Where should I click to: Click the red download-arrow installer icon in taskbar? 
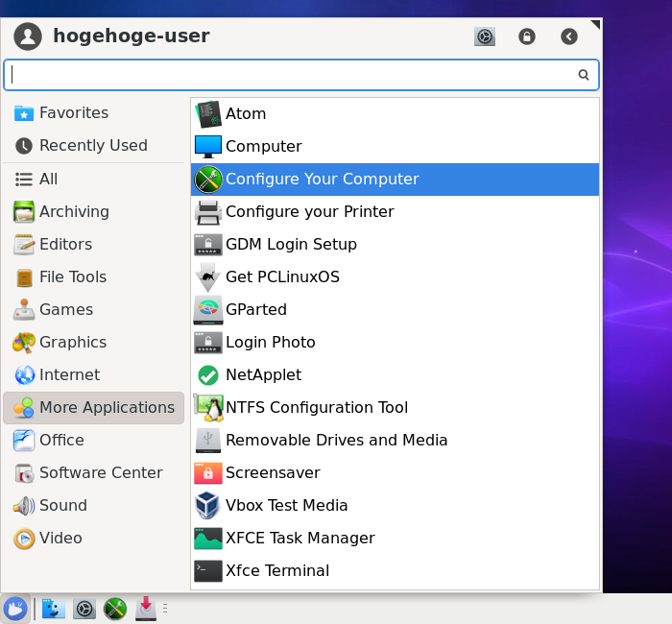coord(146,609)
